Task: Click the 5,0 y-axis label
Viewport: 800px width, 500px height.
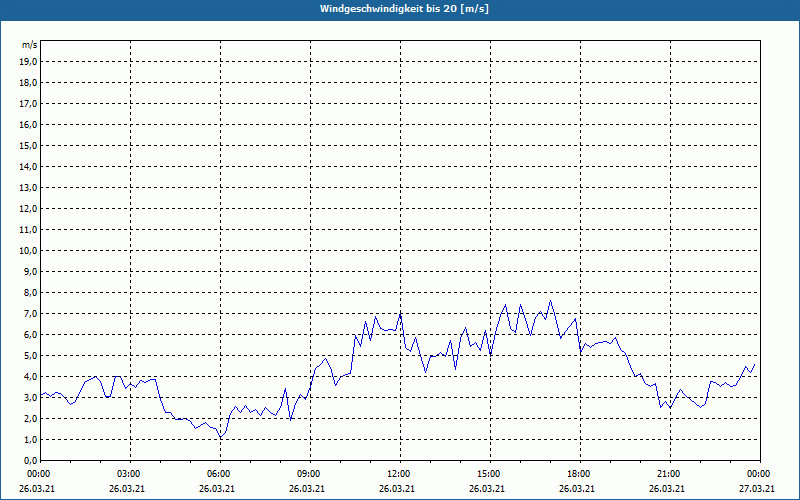Action: click(x=31, y=356)
